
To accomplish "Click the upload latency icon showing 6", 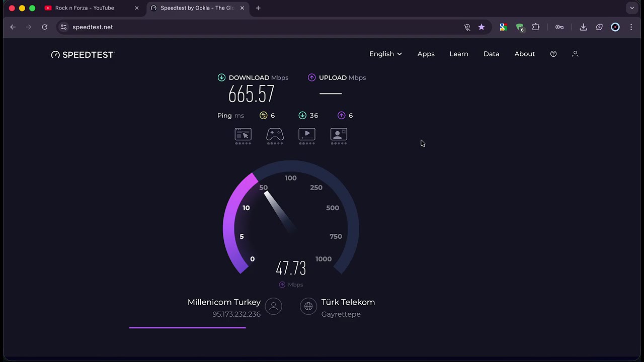I will click(x=342, y=115).
